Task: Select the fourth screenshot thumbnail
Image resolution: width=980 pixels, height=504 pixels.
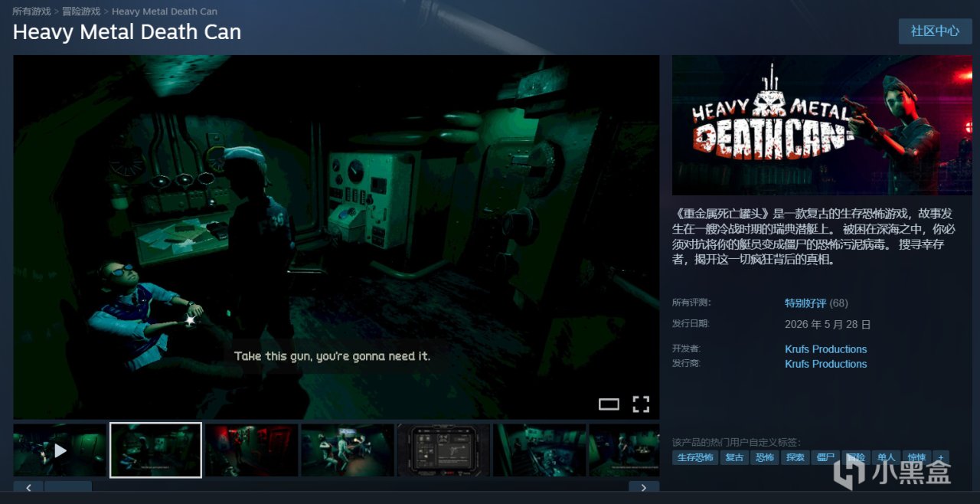Action: (348, 450)
